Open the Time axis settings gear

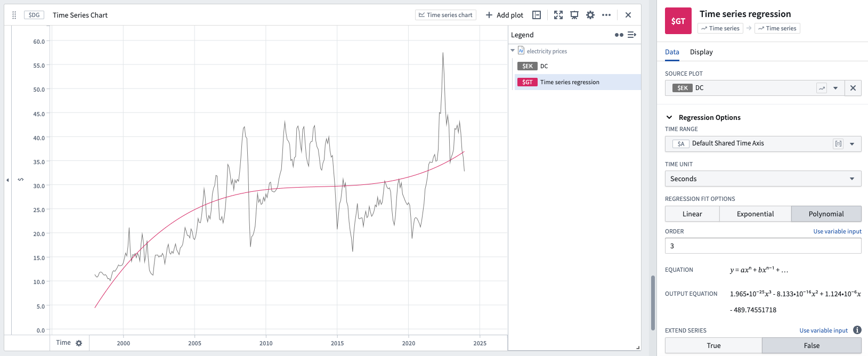coord(79,343)
